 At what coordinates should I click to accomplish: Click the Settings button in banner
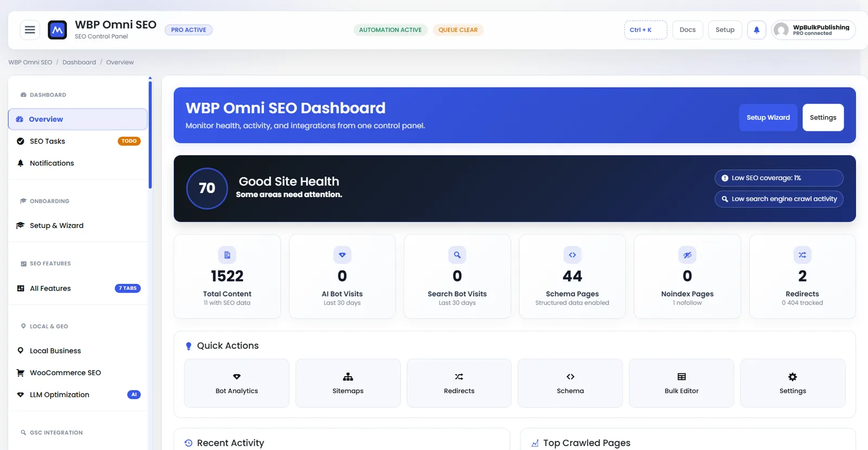coord(823,117)
